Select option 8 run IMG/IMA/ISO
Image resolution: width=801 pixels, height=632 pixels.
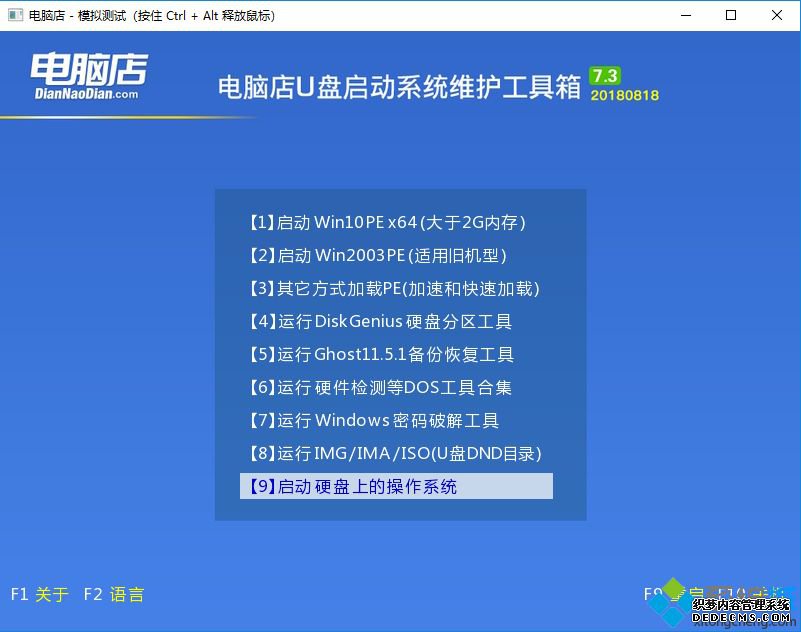pyautogui.click(x=395, y=453)
